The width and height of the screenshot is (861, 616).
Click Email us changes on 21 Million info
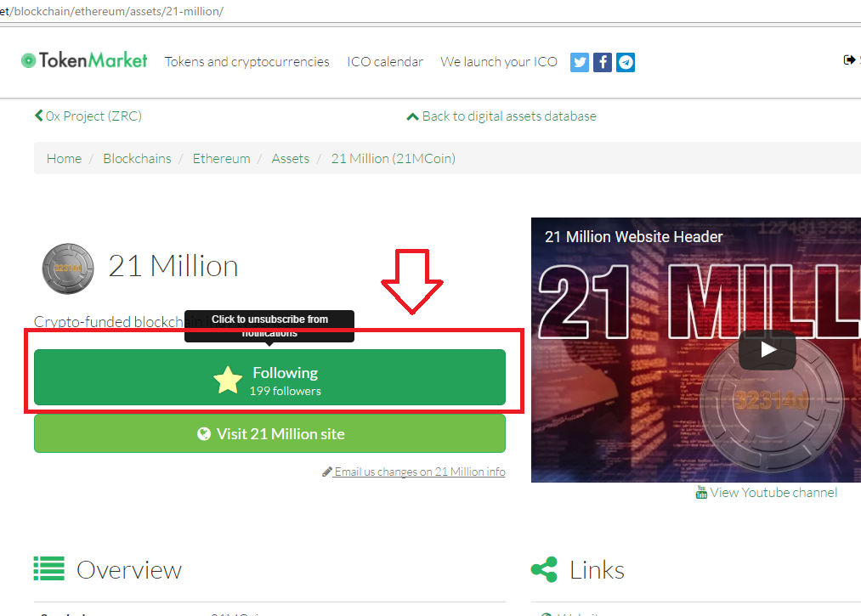pos(420,472)
